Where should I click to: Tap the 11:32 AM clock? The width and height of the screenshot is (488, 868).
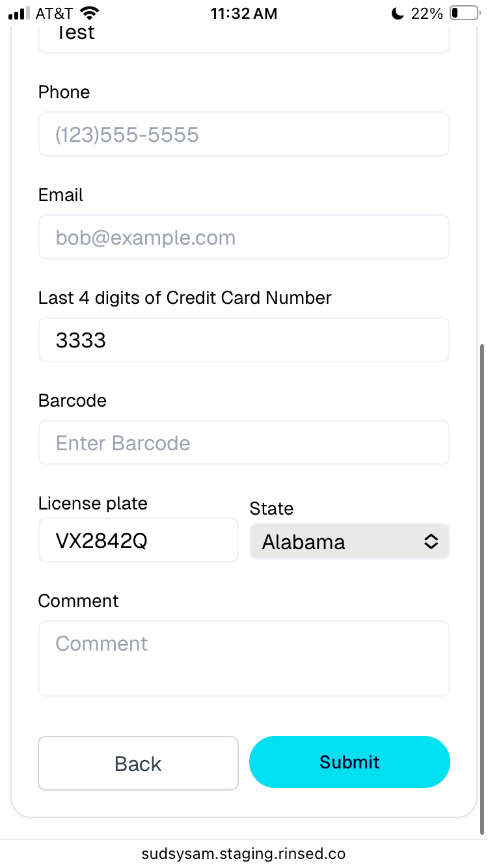coord(244,13)
